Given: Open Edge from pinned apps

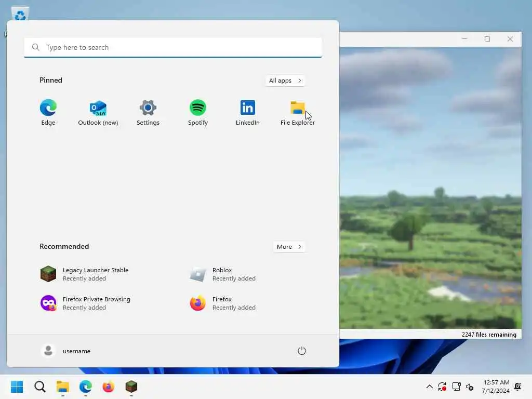Looking at the screenshot, I should (x=48, y=113).
